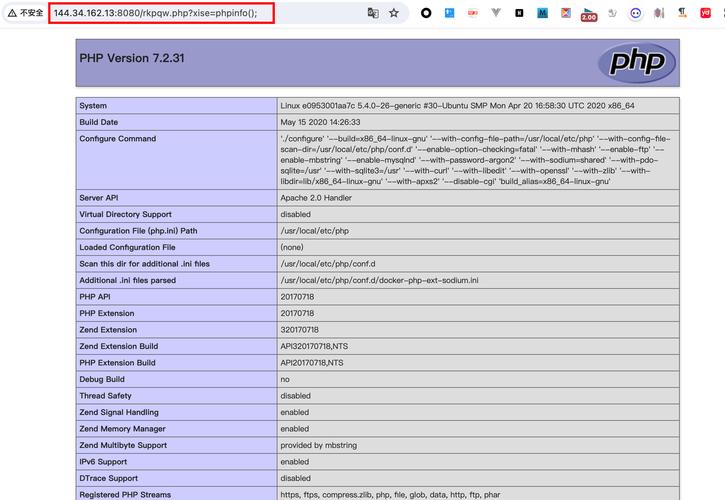725x500 pixels.
Task: Click the Build Date label
Action: pos(98,122)
